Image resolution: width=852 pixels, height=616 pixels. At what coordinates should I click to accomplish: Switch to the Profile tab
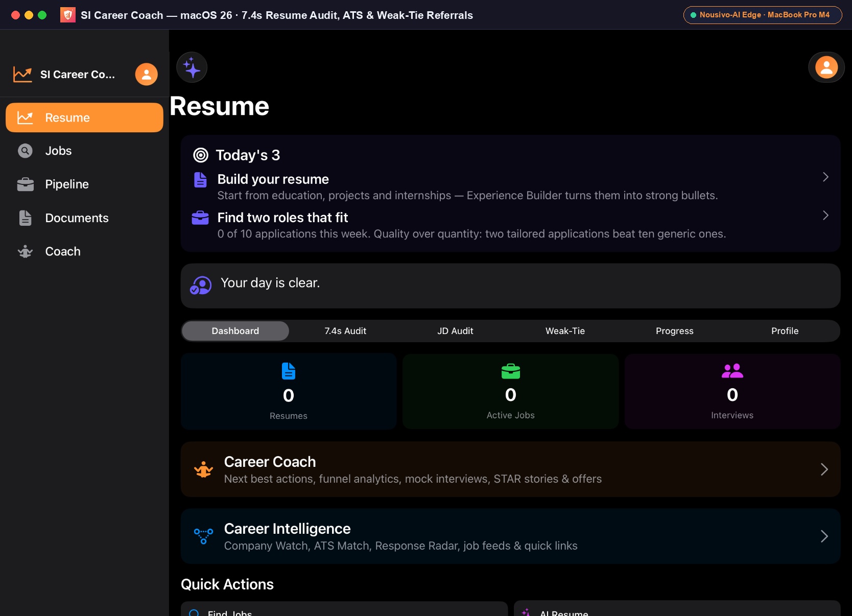tap(785, 331)
